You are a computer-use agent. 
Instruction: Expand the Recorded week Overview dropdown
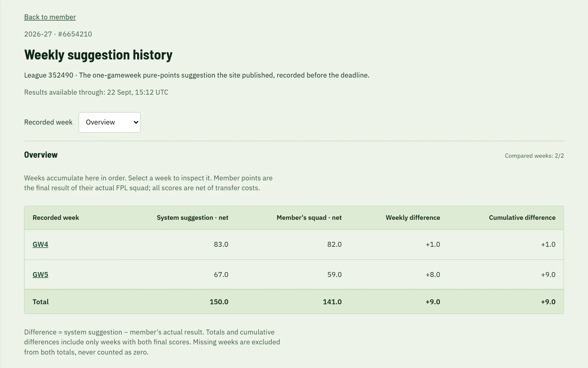click(x=110, y=122)
